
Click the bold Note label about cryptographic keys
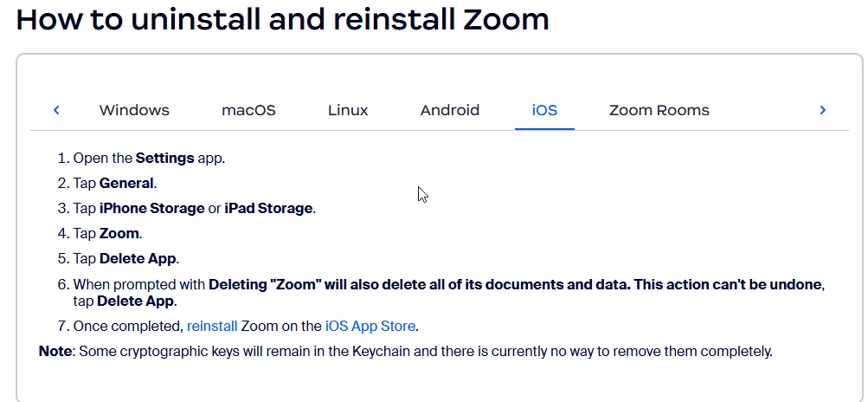pos(55,352)
